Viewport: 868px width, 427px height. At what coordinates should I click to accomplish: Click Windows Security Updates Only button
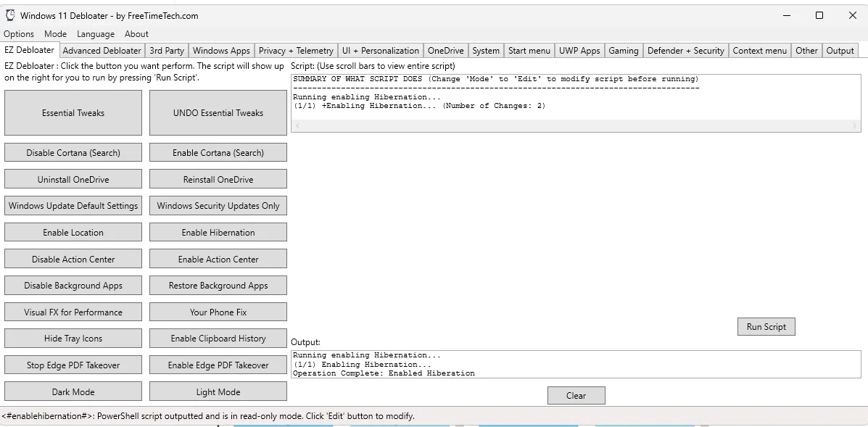pyautogui.click(x=218, y=206)
